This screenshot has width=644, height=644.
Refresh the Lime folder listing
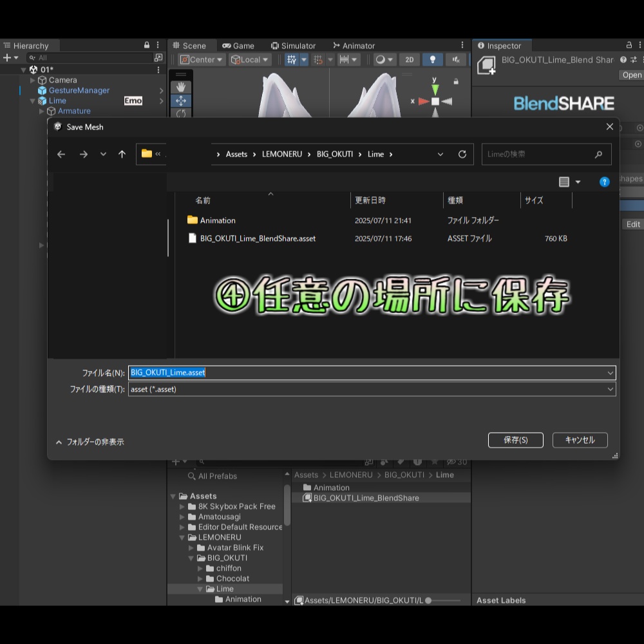(x=462, y=155)
